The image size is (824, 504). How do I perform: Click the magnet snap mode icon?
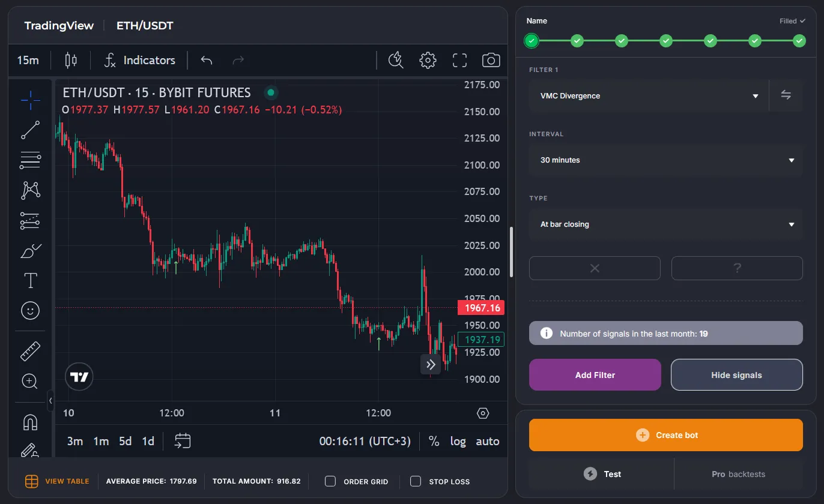point(30,422)
